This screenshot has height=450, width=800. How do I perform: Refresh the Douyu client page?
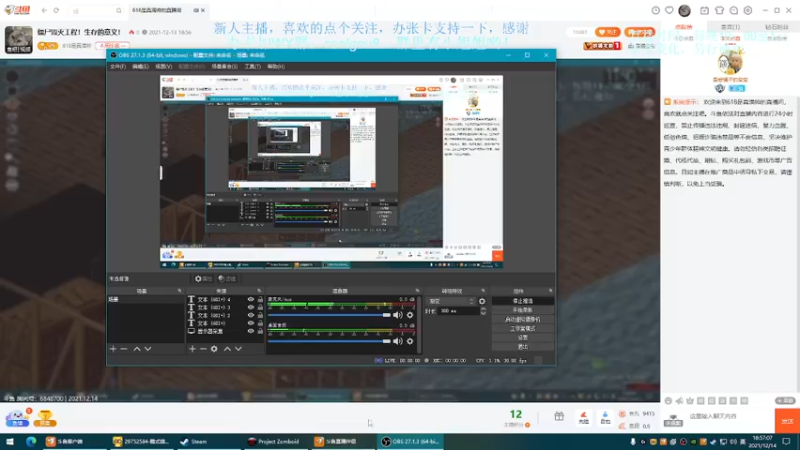[56, 10]
